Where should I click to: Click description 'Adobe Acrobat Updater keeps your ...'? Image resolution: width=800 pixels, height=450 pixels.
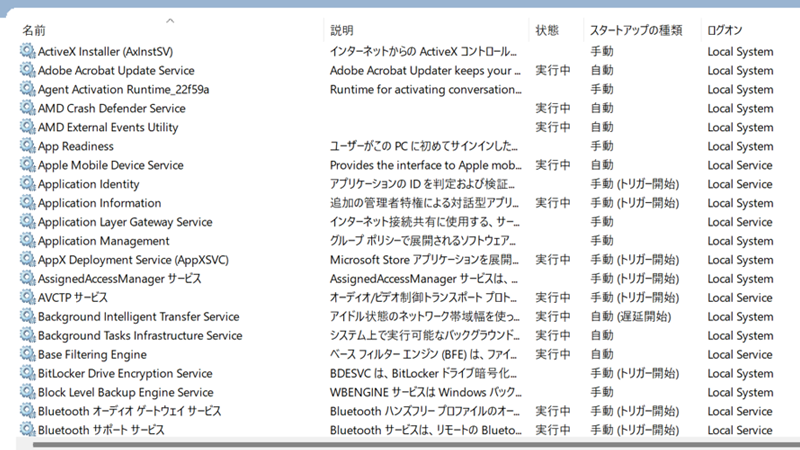click(x=425, y=70)
